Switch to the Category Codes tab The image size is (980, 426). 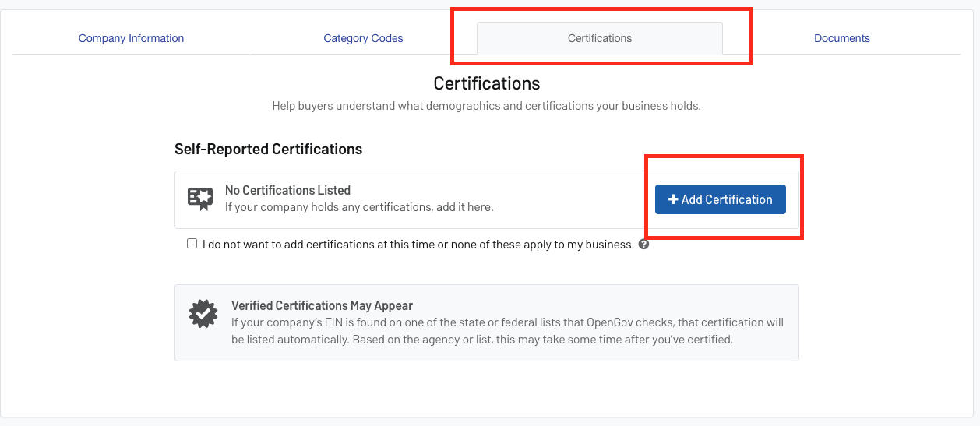click(x=363, y=38)
